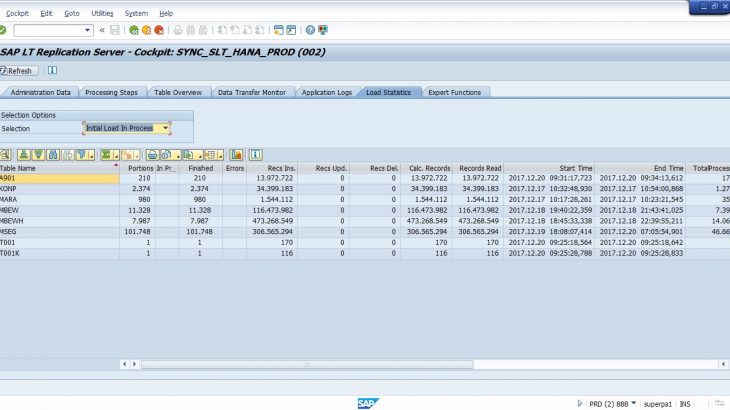The height and width of the screenshot is (410, 730).
Task: Click the Generate Shortcut icon
Action: click(x=291, y=30)
